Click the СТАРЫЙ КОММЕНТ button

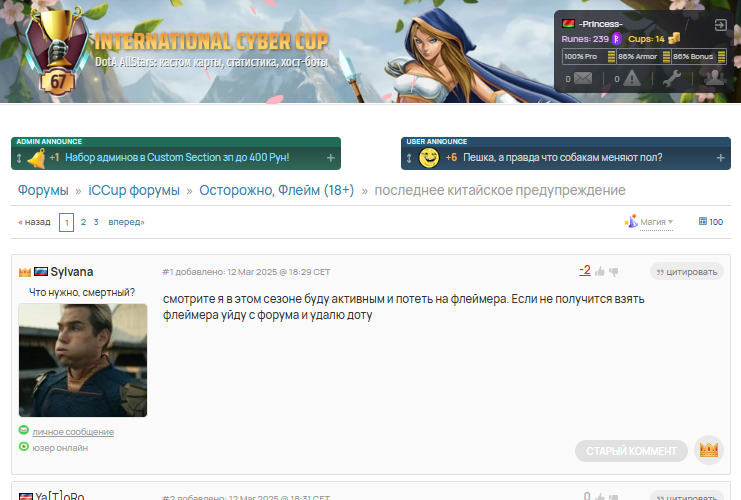[x=631, y=451]
